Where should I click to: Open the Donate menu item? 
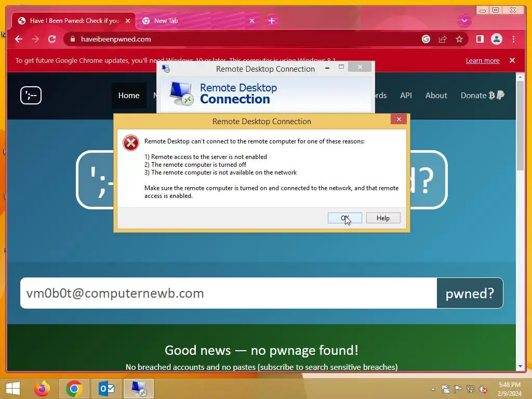[482, 96]
